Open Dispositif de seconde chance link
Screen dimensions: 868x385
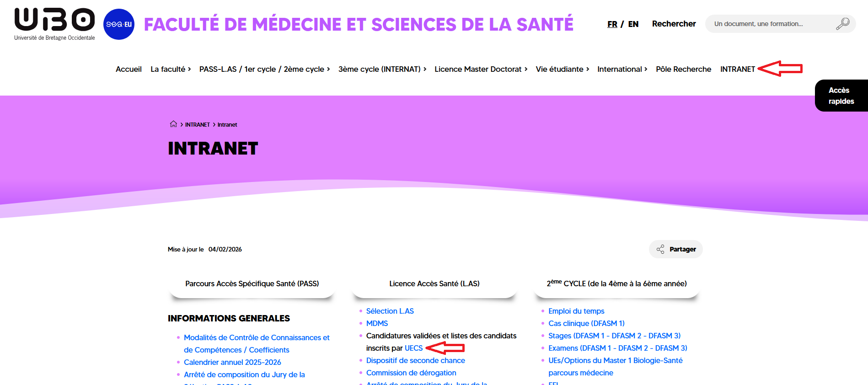pos(416,360)
